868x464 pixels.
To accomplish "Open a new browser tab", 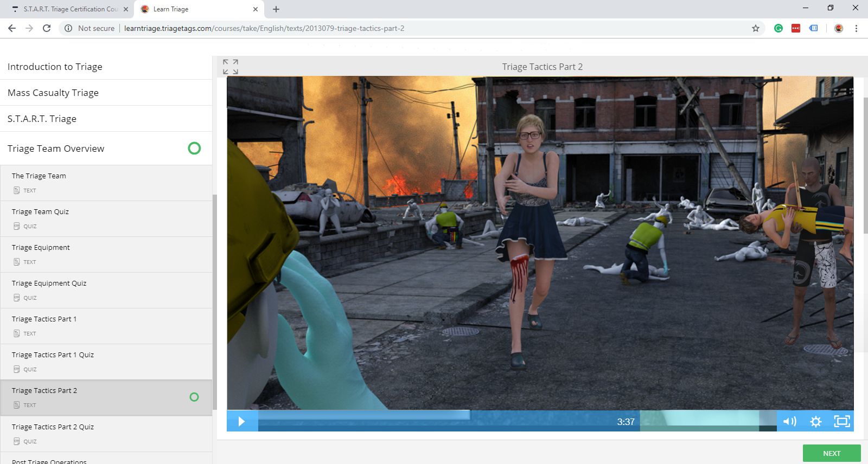I will (276, 9).
